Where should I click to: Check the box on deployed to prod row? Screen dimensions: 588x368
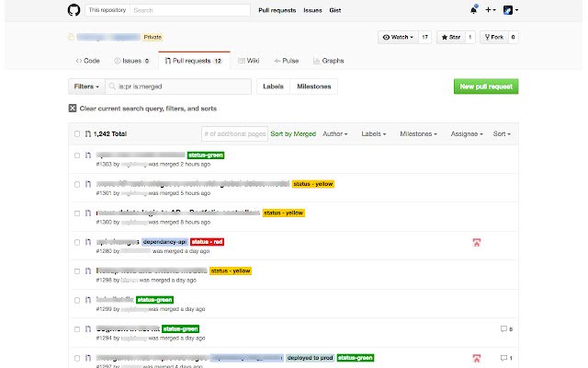click(x=77, y=358)
